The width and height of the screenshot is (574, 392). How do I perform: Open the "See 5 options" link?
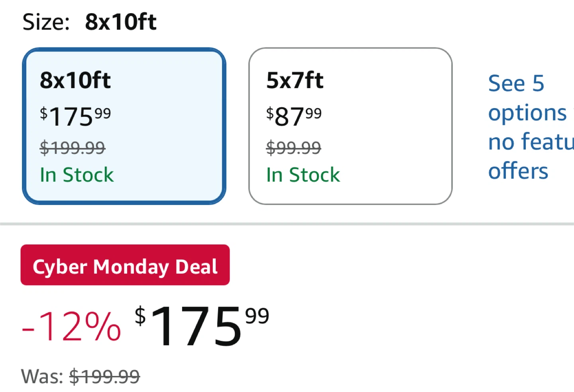tap(516, 84)
